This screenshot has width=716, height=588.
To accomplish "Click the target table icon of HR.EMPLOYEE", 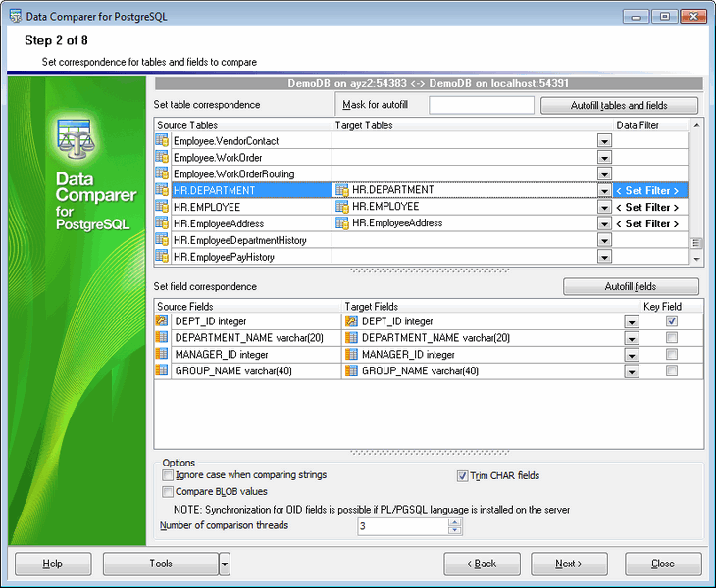I will (342, 206).
